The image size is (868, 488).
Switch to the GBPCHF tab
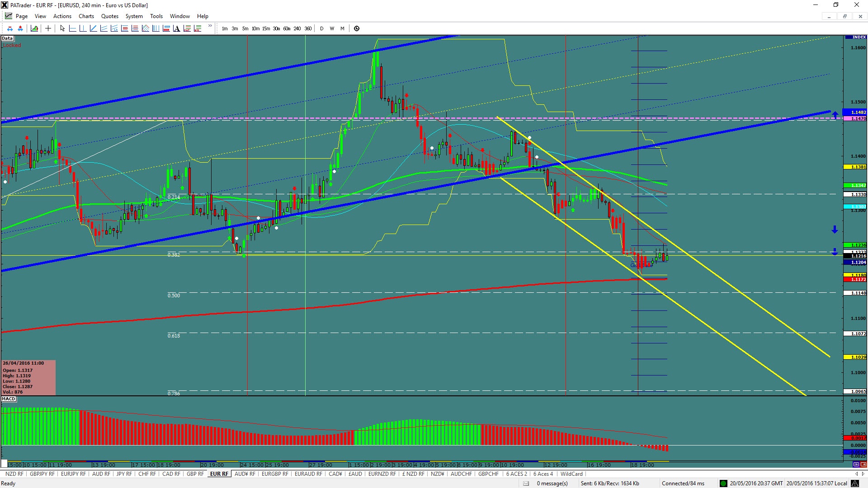pyautogui.click(x=488, y=474)
